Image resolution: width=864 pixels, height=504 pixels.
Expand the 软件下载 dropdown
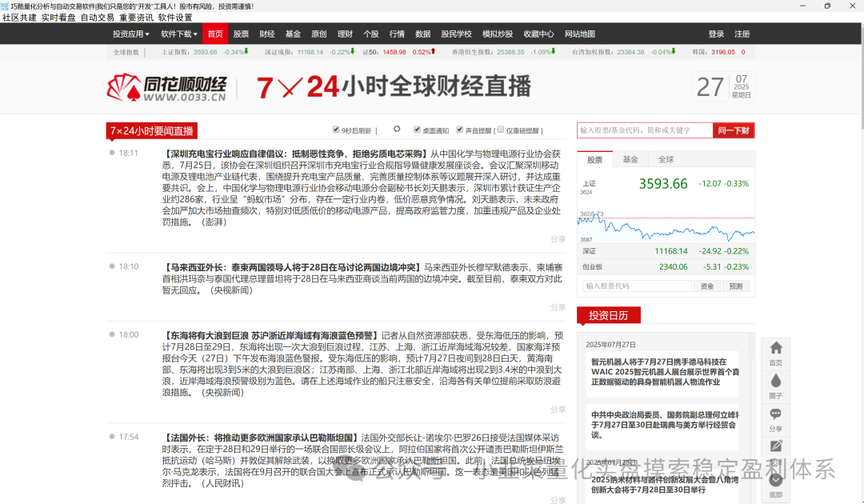tap(179, 34)
